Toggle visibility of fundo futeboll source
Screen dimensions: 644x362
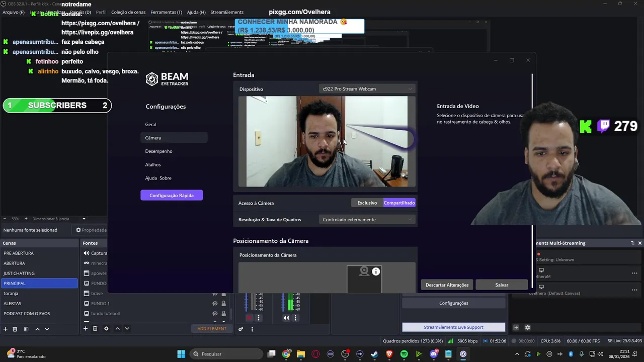tap(215, 314)
